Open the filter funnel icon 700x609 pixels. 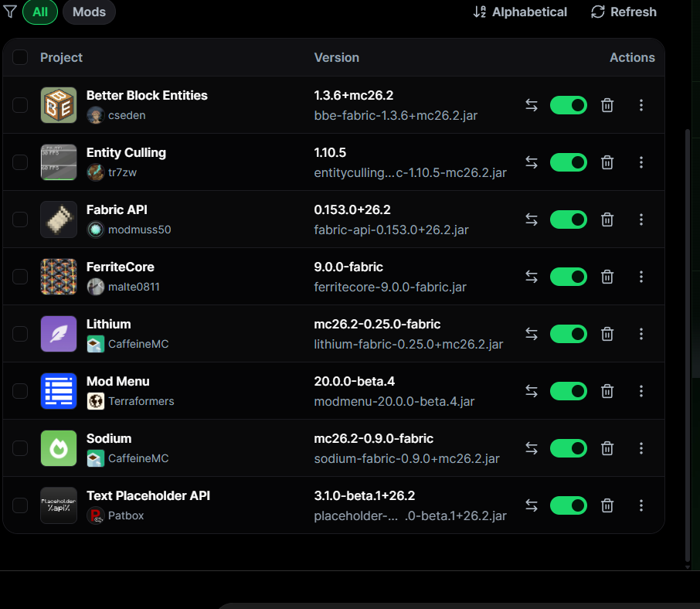10,12
